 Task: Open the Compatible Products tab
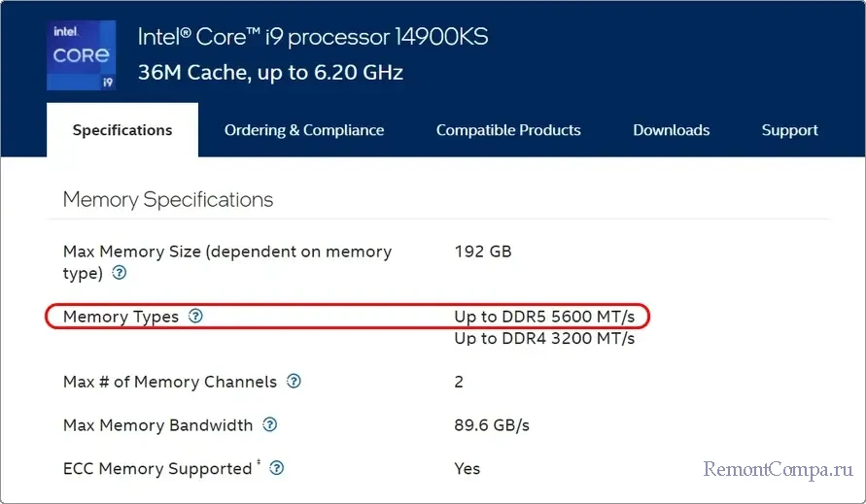[508, 130]
